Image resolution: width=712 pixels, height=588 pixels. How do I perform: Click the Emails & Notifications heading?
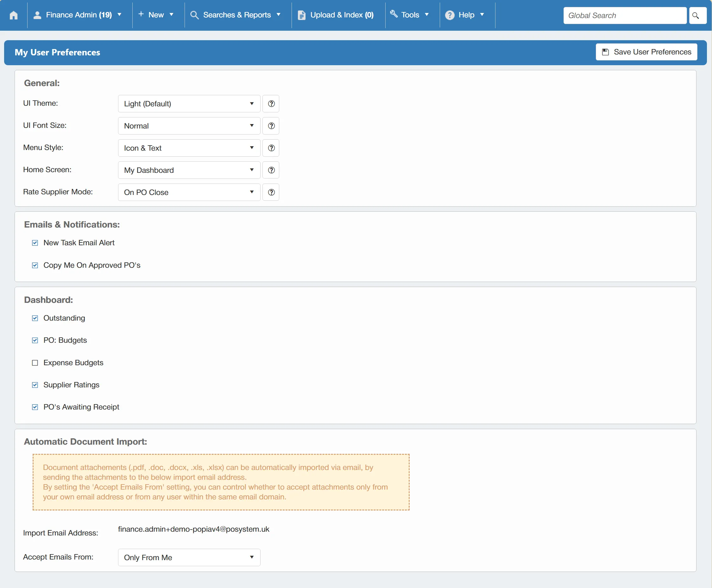click(72, 225)
